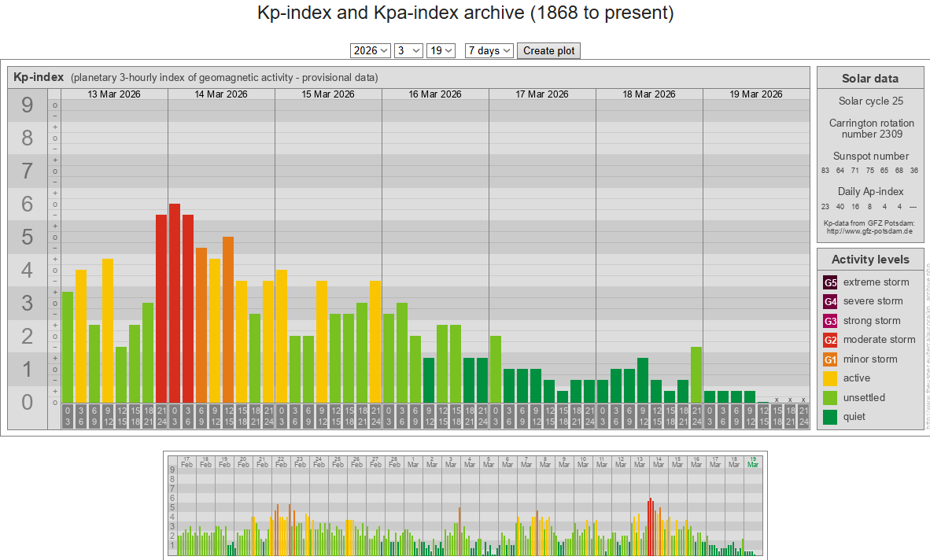Click the Sunspot number label
This screenshot has height=560, width=930.
[x=871, y=157]
